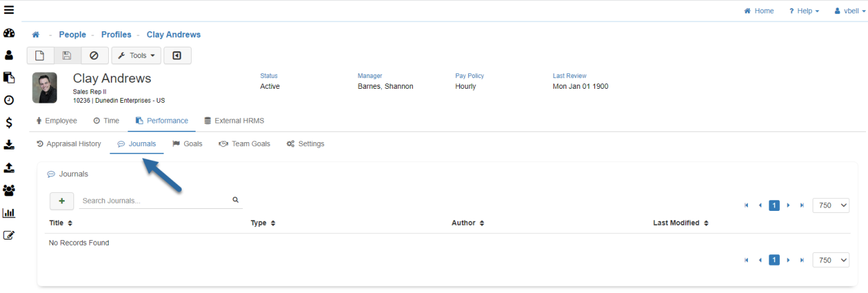Switch to the Goals tab
868x293 pixels.
(x=188, y=143)
